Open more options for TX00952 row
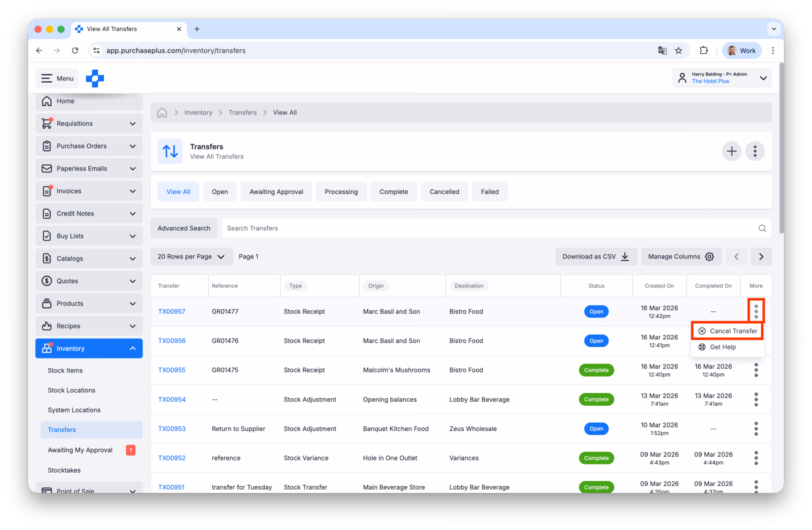812x530 pixels. point(756,458)
